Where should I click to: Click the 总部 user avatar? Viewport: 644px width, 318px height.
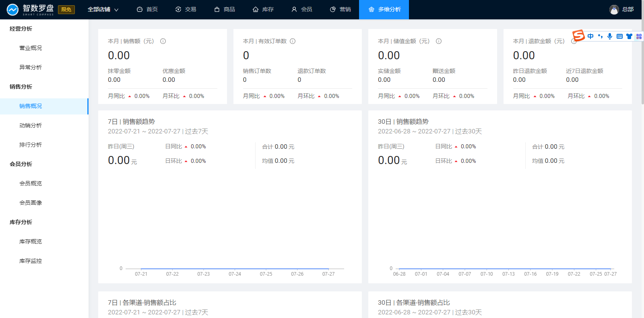click(x=614, y=10)
